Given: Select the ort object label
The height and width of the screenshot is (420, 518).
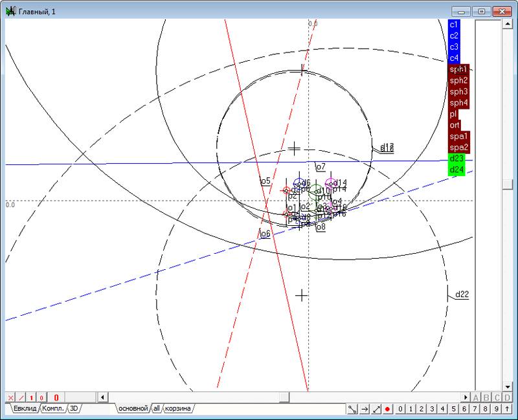Looking at the screenshot, I should pyautogui.click(x=455, y=125).
